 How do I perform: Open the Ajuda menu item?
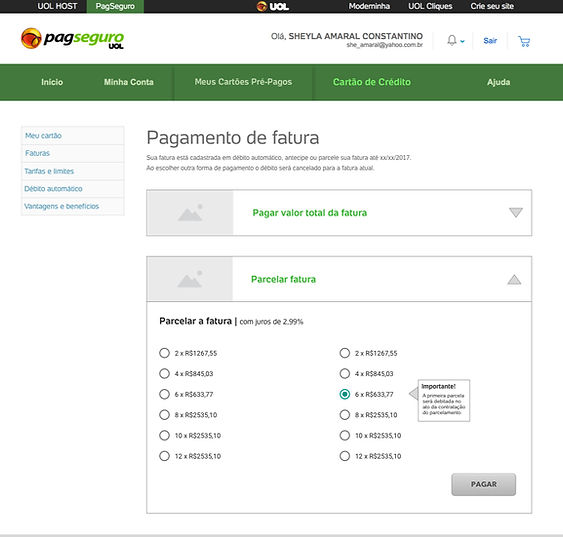[x=498, y=82]
